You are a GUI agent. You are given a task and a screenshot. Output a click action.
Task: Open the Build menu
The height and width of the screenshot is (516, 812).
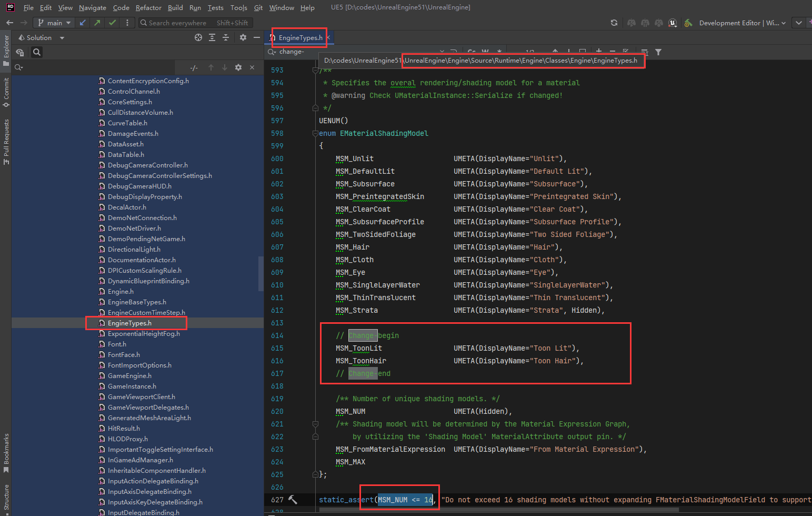click(175, 7)
